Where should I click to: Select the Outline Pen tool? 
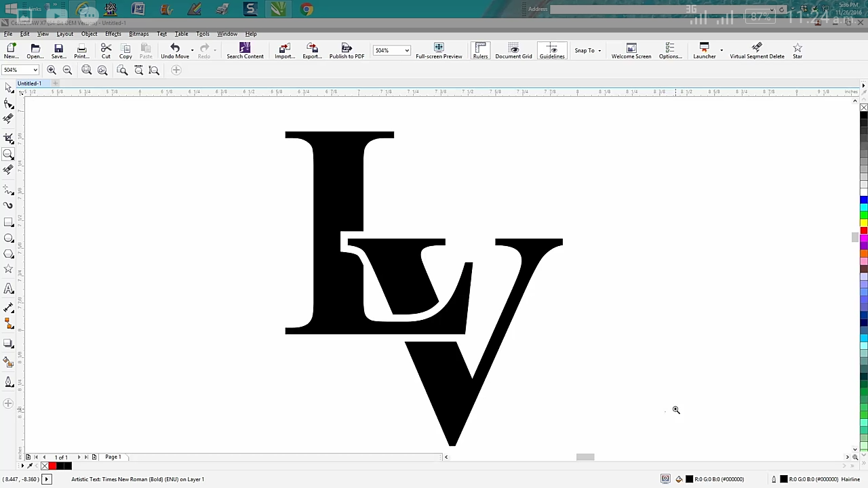[x=8, y=382]
